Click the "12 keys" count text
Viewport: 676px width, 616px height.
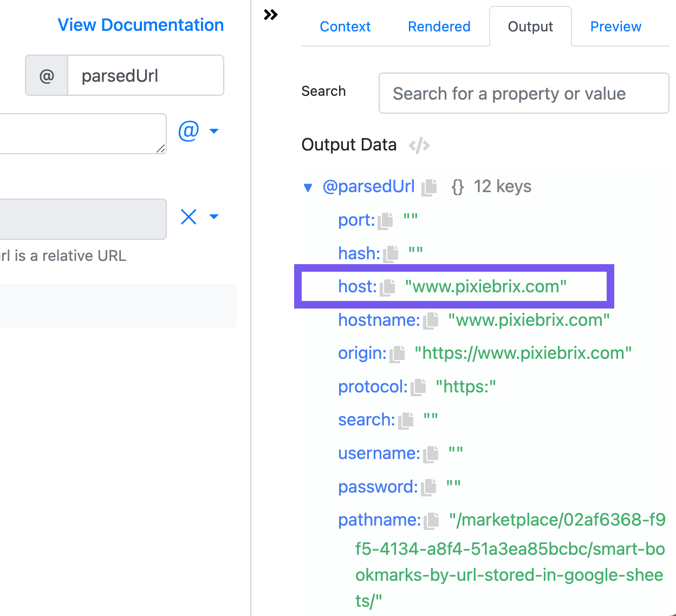[503, 187]
